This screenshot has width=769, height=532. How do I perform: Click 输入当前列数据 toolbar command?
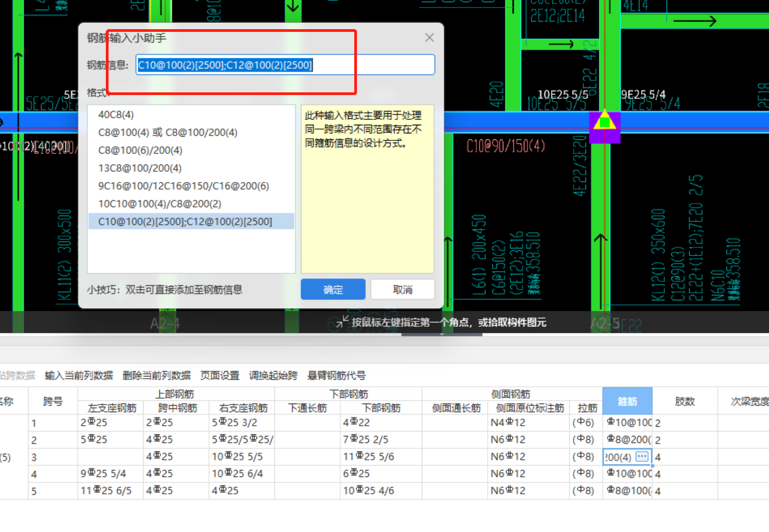pos(79,375)
